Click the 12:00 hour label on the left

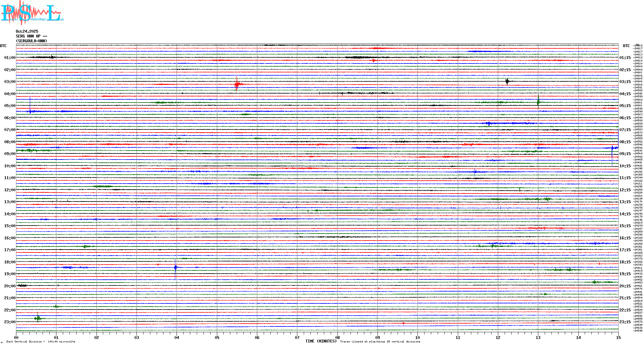pos(10,190)
